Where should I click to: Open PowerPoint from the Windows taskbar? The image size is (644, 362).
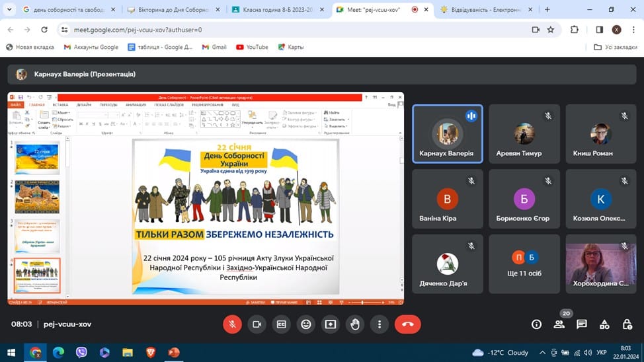pyautogui.click(x=174, y=353)
